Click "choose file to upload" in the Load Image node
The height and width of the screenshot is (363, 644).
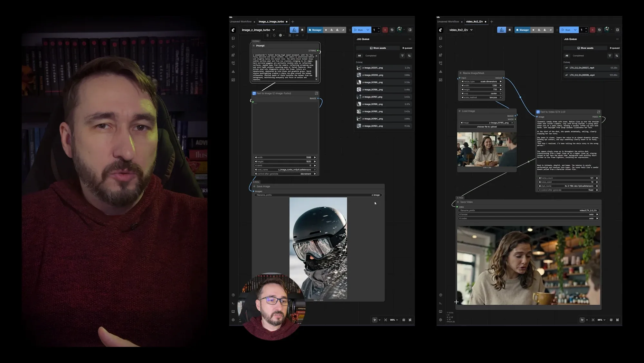coord(487,127)
